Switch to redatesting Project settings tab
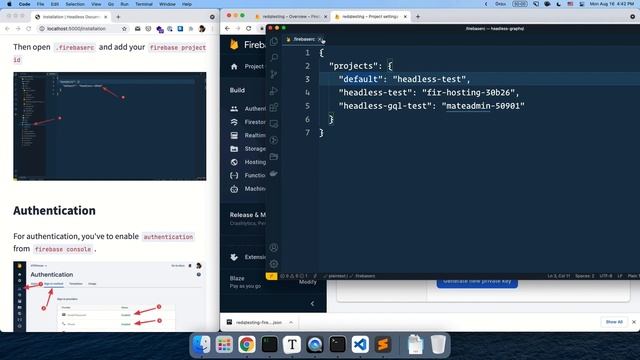This screenshot has height=360, width=640. [x=371, y=17]
